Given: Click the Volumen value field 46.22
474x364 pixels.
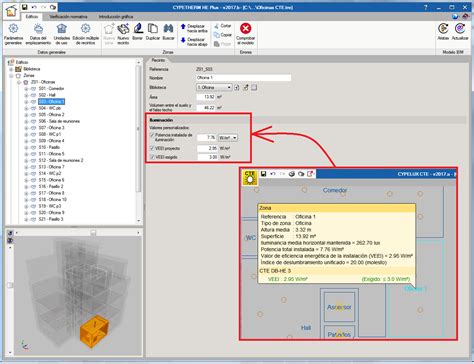Looking at the screenshot, I should tap(206, 108).
